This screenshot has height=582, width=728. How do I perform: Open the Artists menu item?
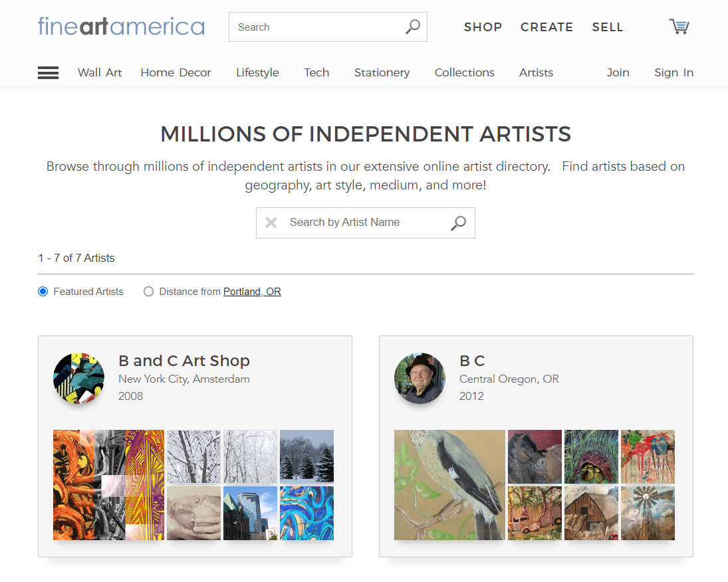tap(537, 73)
